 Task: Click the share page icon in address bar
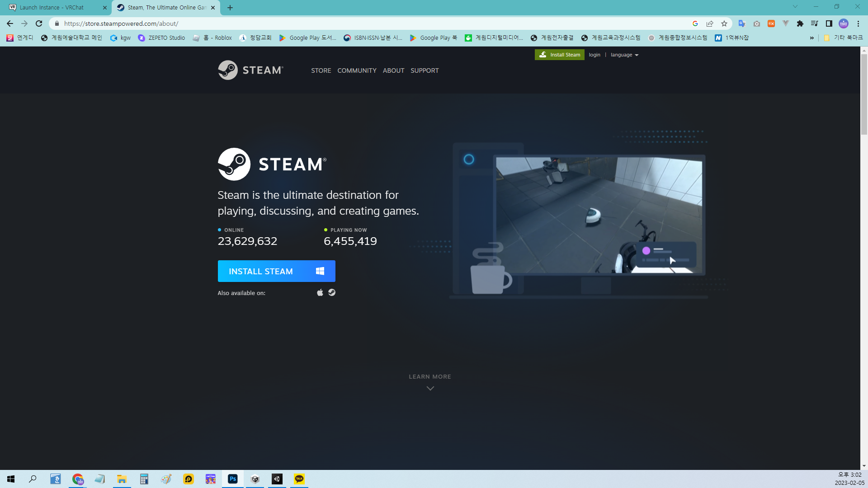pyautogui.click(x=710, y=23)
